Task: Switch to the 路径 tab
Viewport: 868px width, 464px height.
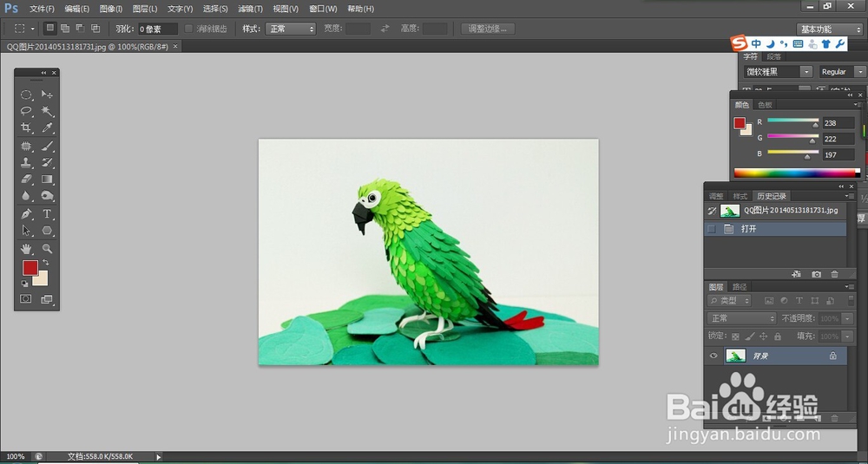Action: 740,286
